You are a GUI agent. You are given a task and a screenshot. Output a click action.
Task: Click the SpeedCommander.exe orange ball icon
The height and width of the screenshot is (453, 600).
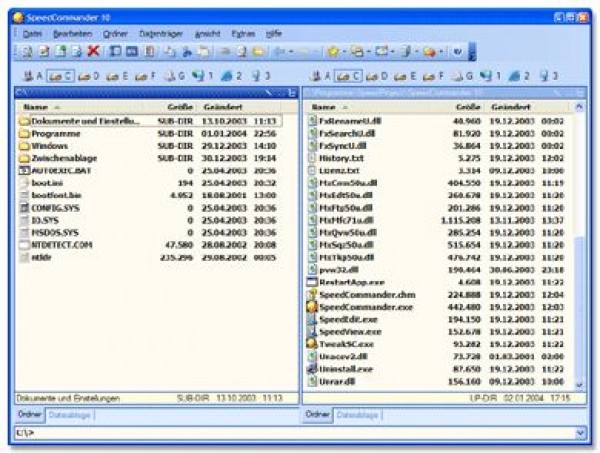point(312,307)
